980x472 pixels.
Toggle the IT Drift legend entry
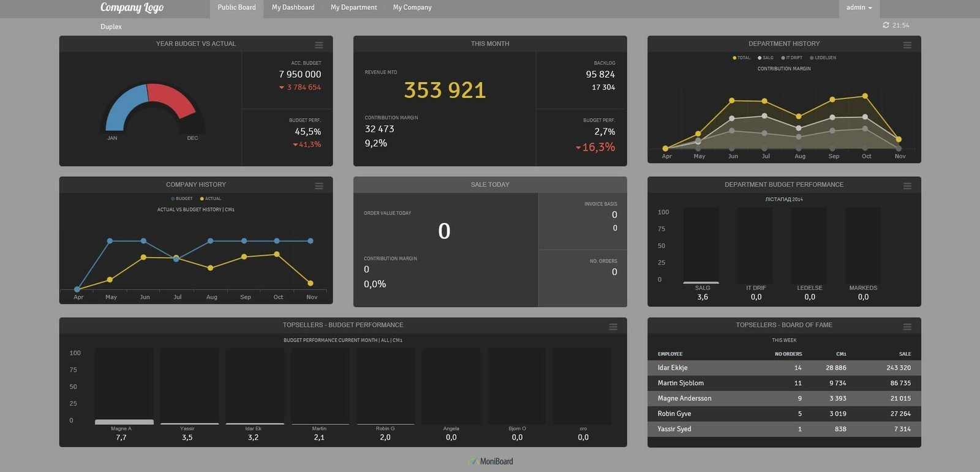coord(791,58)
